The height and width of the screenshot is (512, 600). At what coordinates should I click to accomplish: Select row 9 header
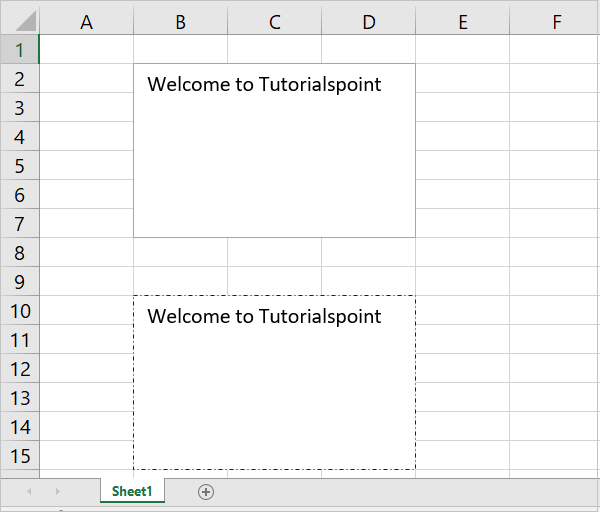point(20,282)
